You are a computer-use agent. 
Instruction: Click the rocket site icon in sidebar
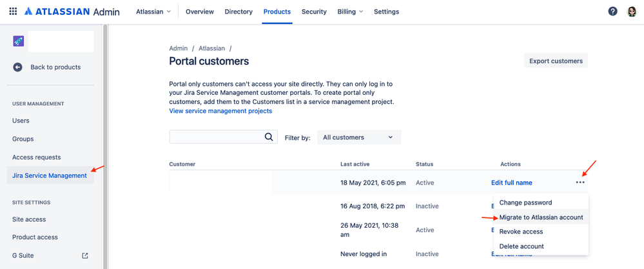coord(19,41)
